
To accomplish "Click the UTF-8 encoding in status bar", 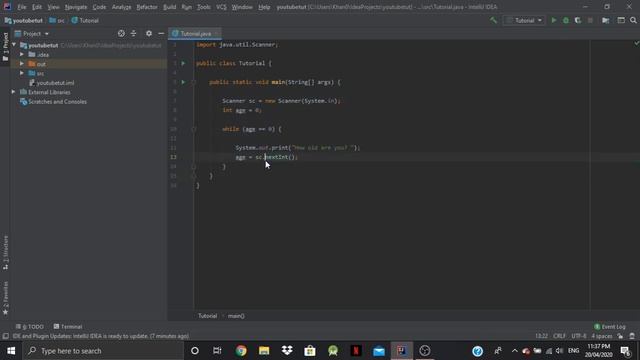I will pyautogui.click(x=579, y=336).
